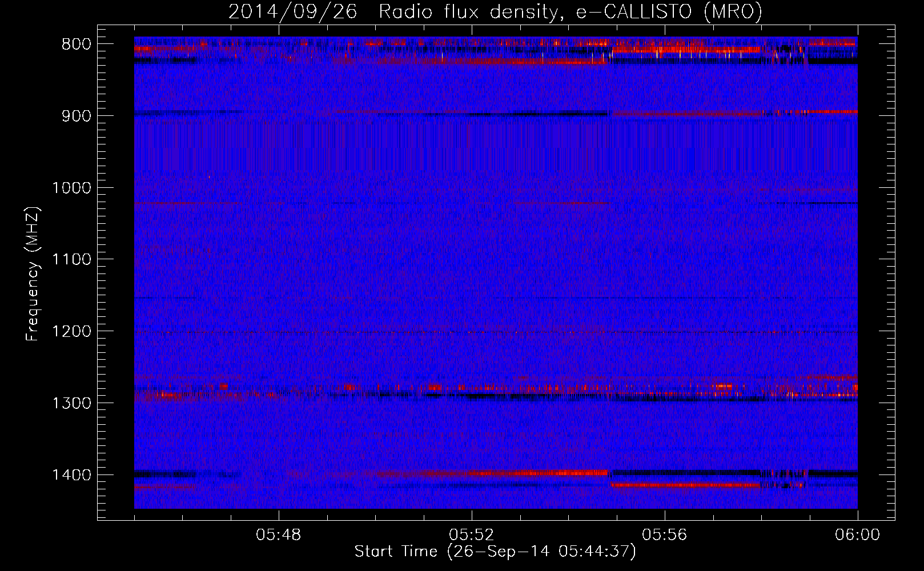This screenshot has height=571, width=924.
Task: Click the 900 frequency tick label
Action: [x=76, y=116]
